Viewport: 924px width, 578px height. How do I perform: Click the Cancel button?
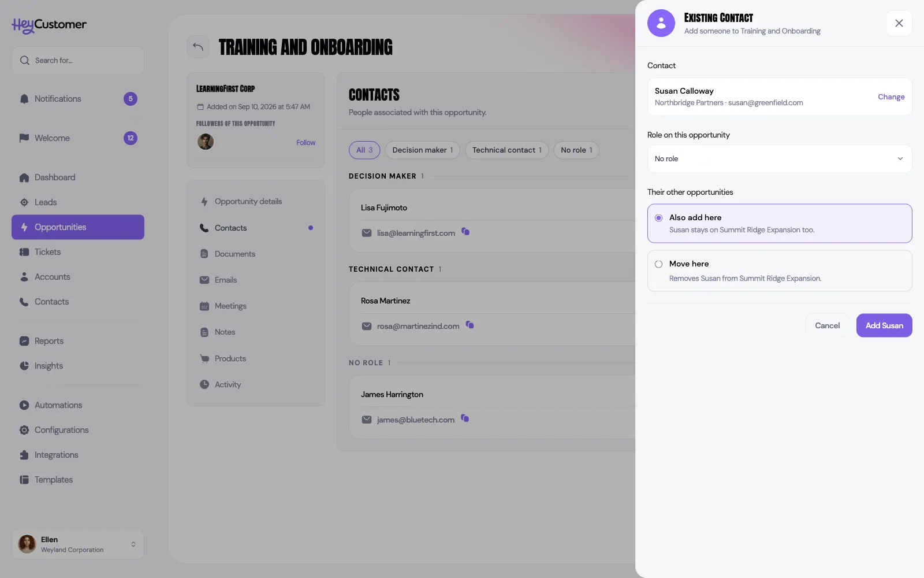pyautogui.click(x=827, y=325)
